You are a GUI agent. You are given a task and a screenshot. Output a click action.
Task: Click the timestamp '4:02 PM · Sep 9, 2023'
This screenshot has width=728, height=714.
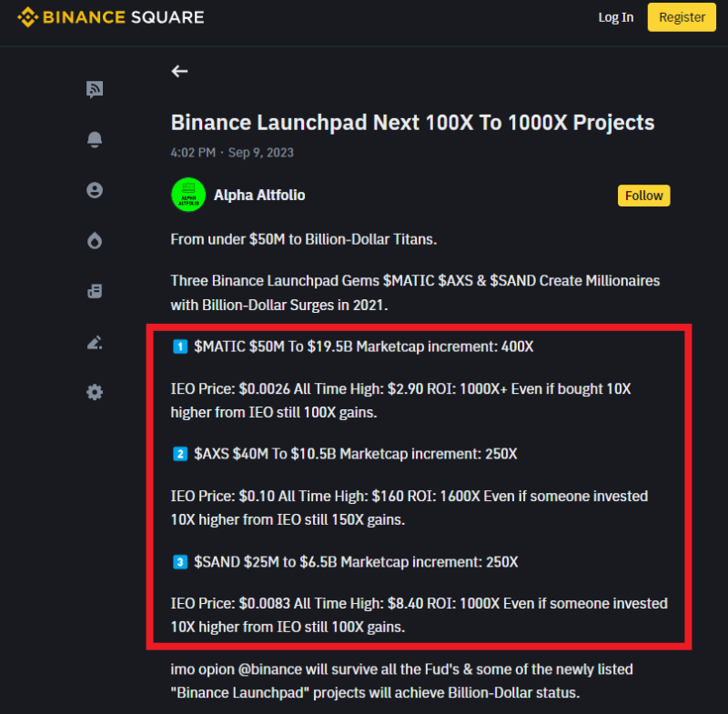point(232,153)
